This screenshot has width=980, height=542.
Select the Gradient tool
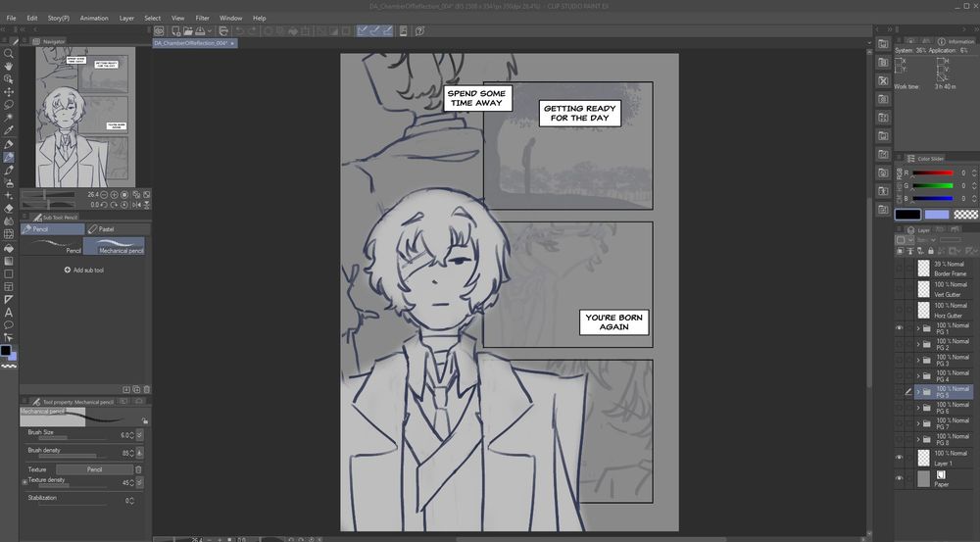(x=9, y=261)
